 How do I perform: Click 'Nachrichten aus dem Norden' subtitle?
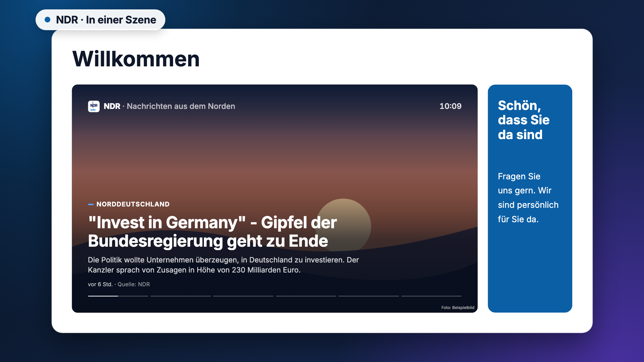(x=181, y=106)
